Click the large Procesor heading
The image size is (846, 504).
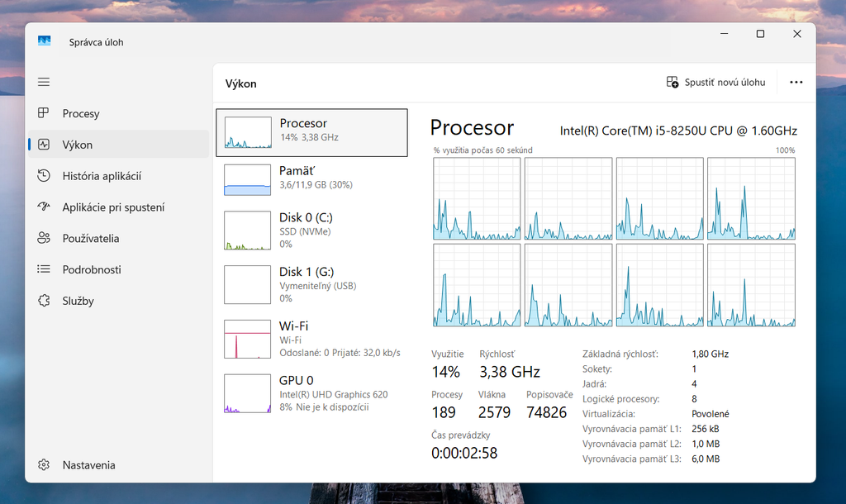pyautogui.click(x=472, y=128)
